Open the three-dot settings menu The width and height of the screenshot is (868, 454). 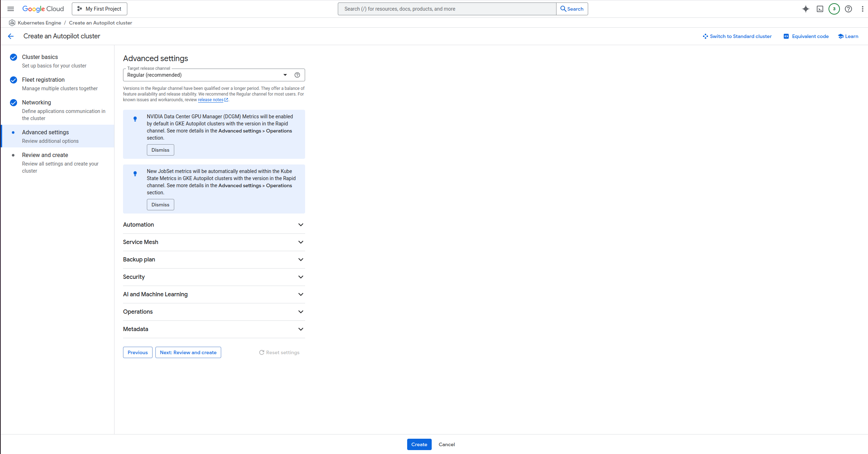coord(862,9)
